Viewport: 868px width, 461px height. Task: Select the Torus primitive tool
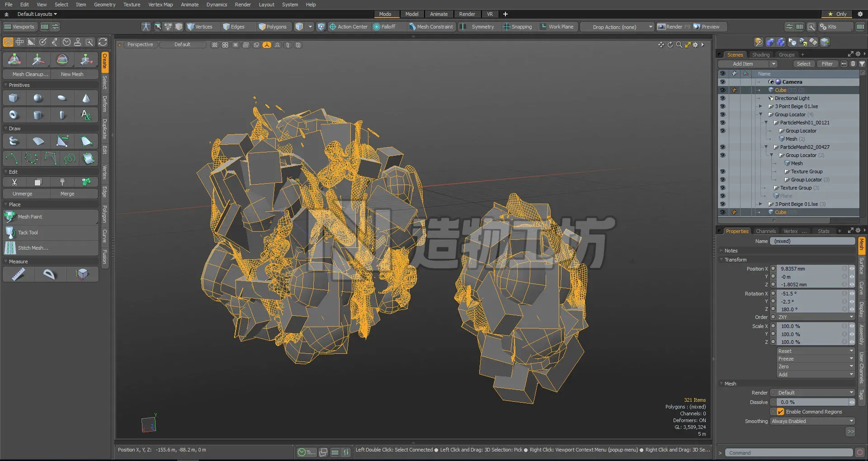click(x=14, y=115)
